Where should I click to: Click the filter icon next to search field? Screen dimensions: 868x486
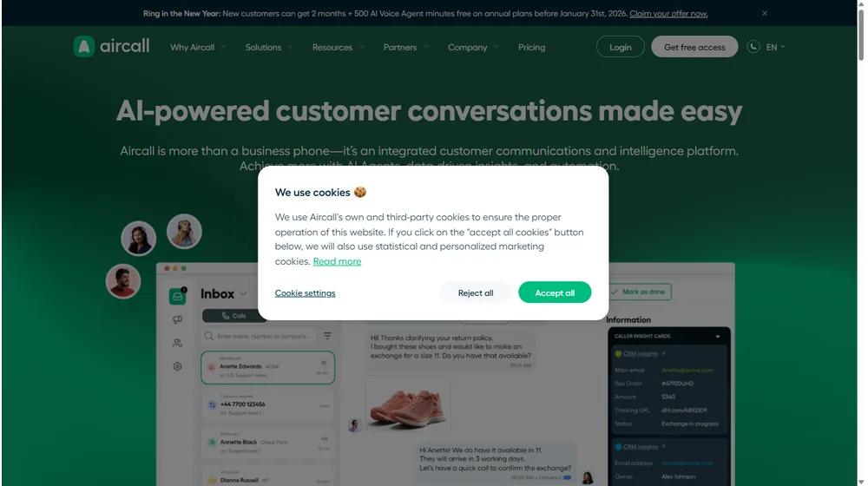click(328, 336)
